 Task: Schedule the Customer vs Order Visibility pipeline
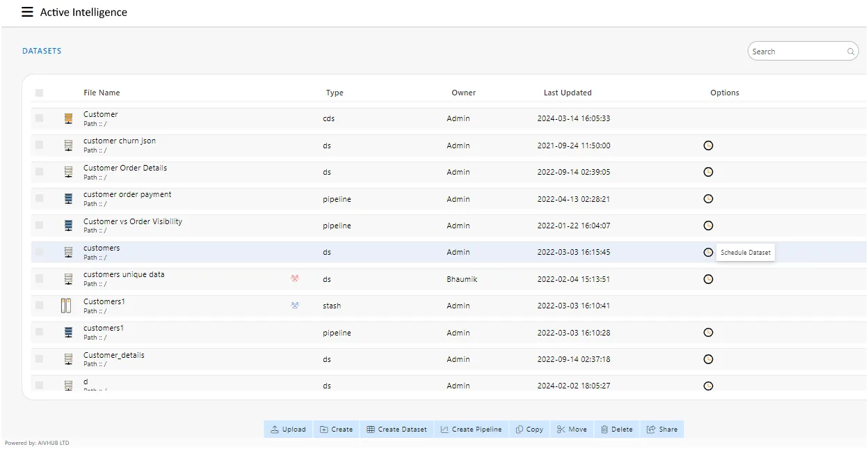point(709,226)
